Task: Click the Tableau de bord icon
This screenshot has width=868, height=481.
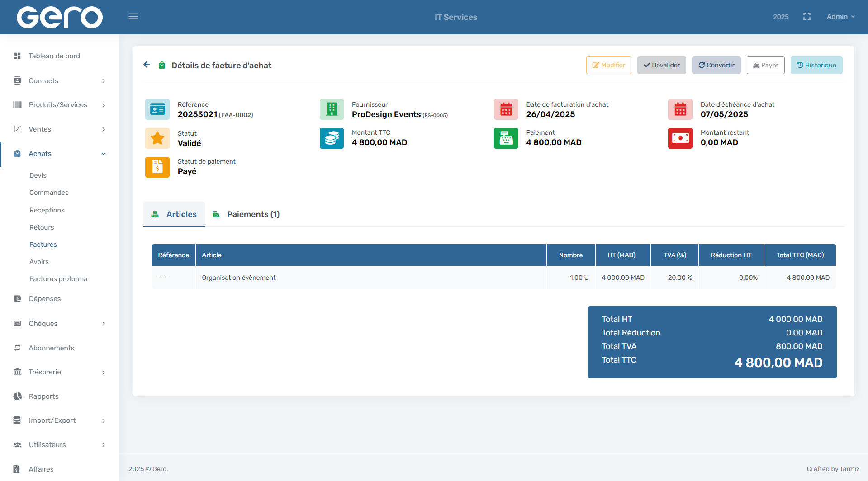Action: pyautogui.click(x=18, y=56)
